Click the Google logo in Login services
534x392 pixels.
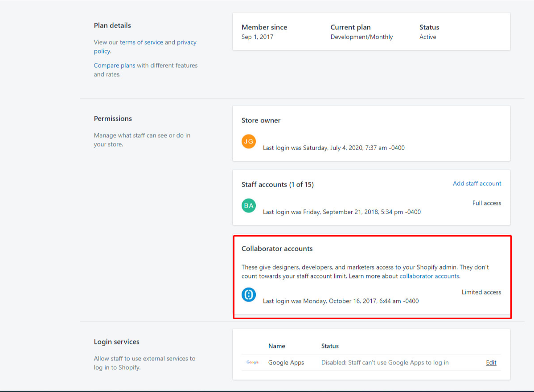(x=252, y=363)
